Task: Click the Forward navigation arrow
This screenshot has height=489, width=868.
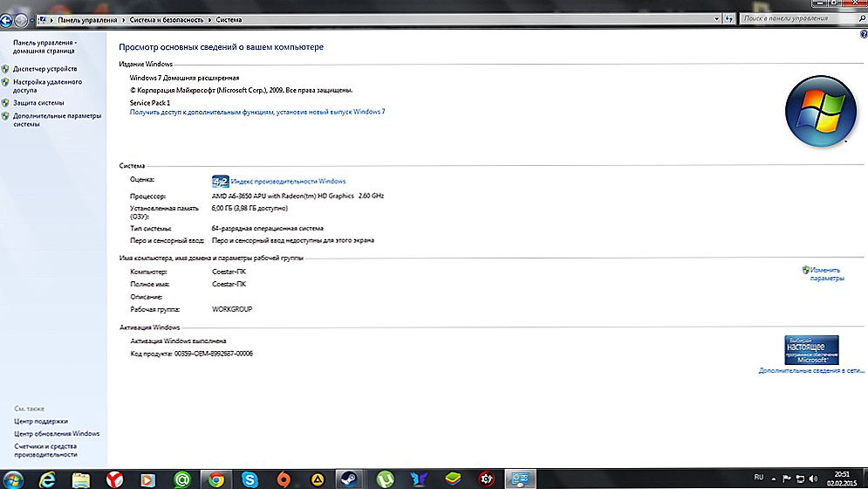Action: (20, 20)
